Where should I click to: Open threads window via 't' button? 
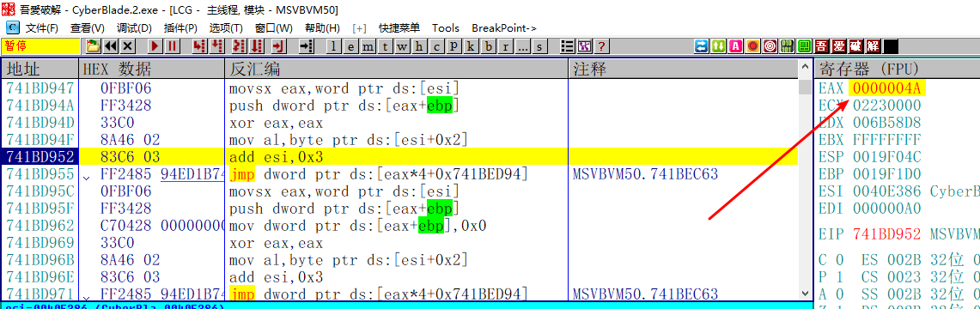point(385,46)
